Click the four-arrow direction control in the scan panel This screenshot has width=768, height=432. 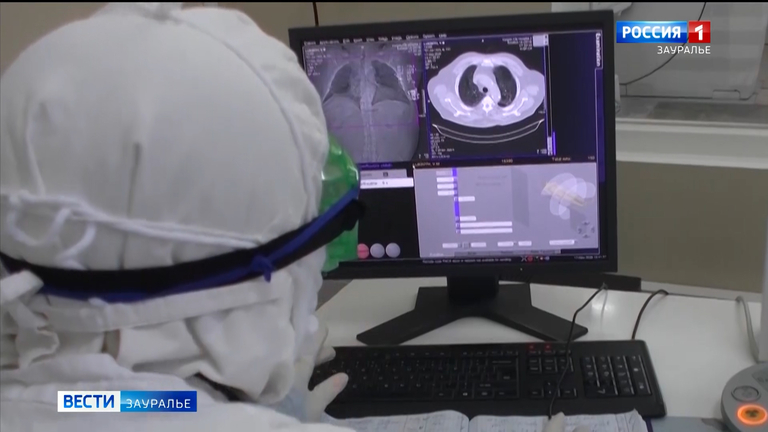tap(586, 230)
